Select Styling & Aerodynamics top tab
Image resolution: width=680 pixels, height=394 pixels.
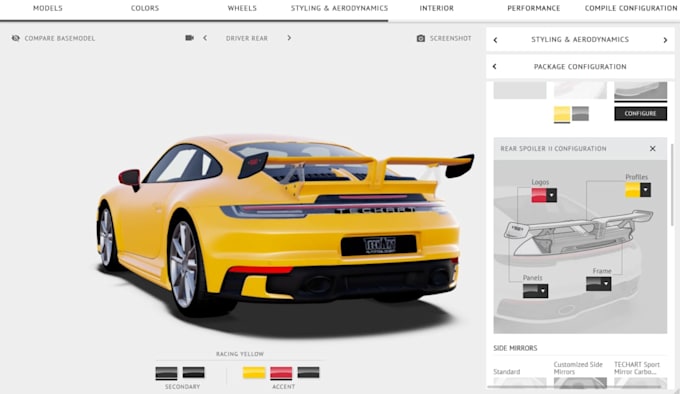click(340, 8)
